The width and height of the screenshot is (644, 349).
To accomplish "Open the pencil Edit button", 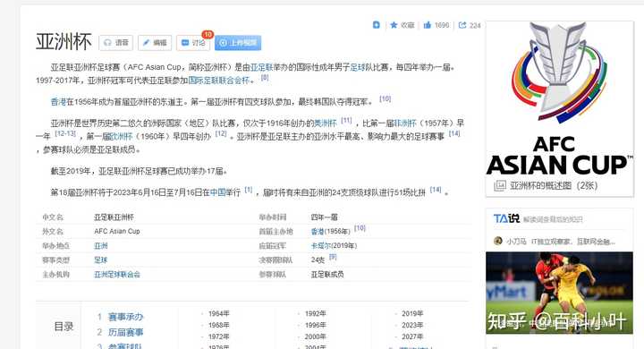I will [x=155, y=43].
